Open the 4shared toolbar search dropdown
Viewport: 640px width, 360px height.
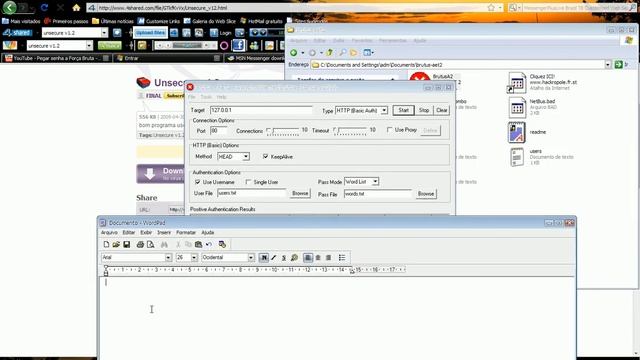coord(104,33)
